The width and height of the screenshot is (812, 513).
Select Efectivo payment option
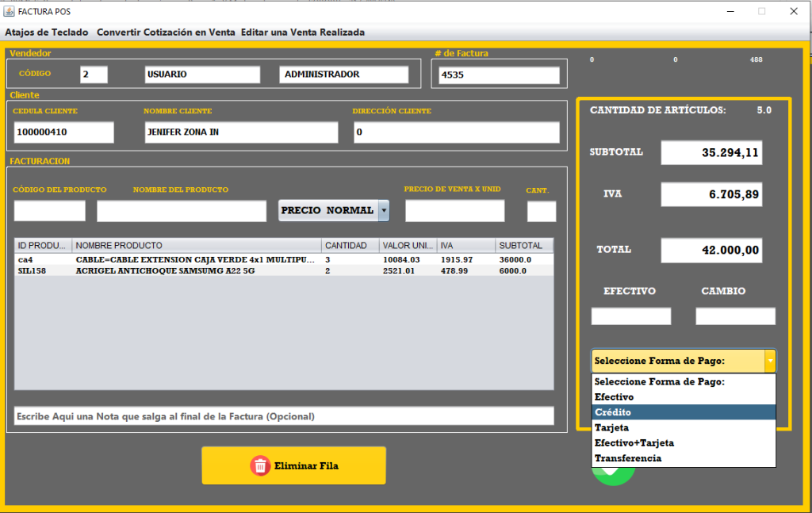coord(614,396)
